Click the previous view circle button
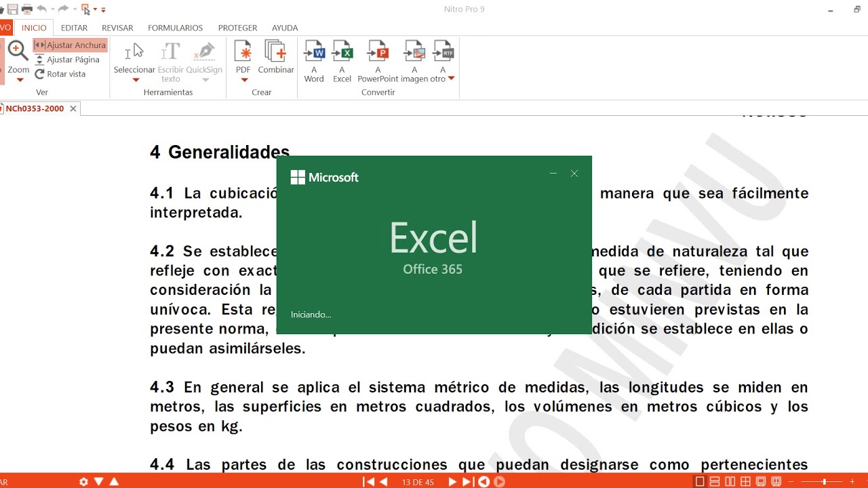This screenshot has width=868, height=488. (x=484, y=482)
